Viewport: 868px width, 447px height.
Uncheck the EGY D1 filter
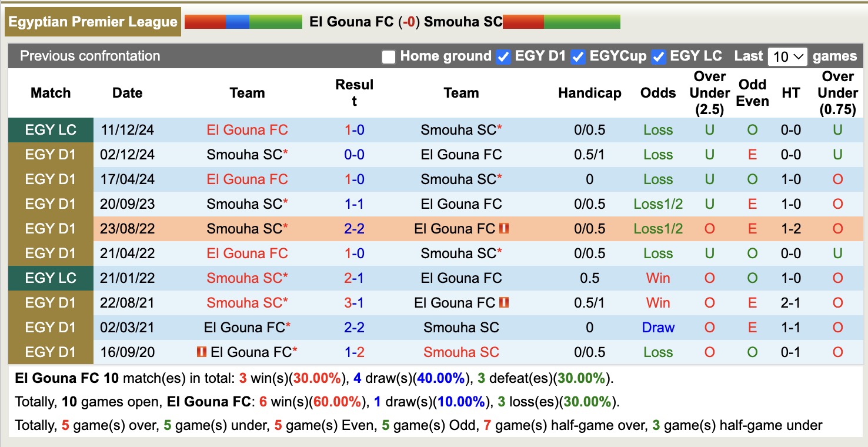pyautogui.click(x=503, y=56)
